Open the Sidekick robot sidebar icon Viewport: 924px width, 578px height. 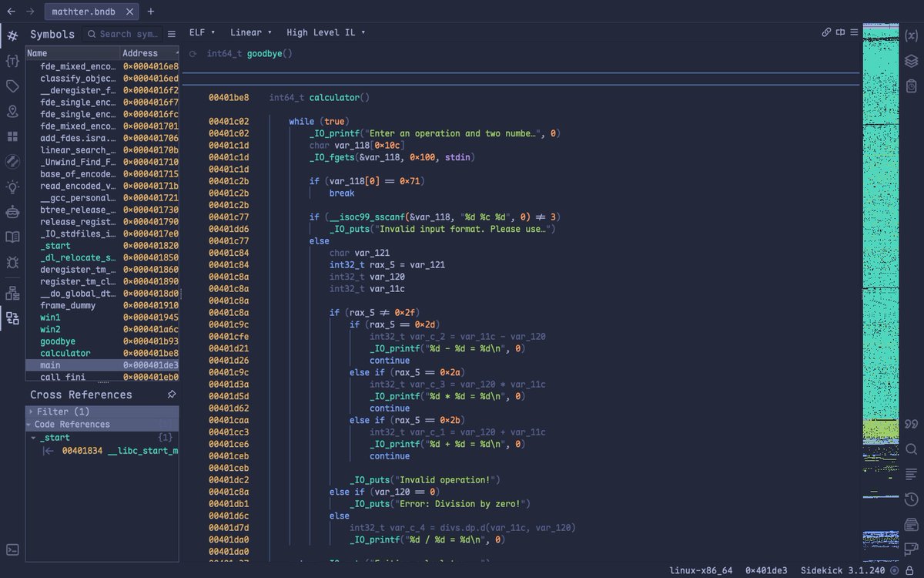pyautogui.click(x=12, y=211)
